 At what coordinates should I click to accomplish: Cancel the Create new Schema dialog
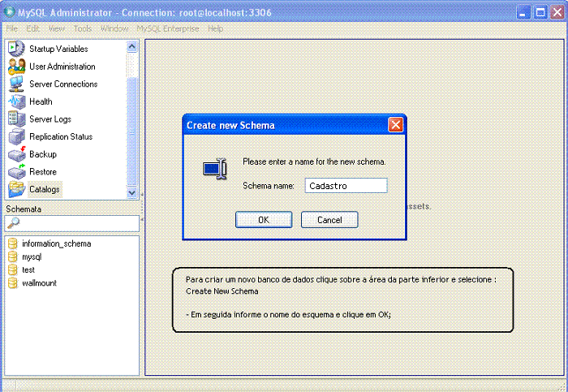tap(329, 220)
